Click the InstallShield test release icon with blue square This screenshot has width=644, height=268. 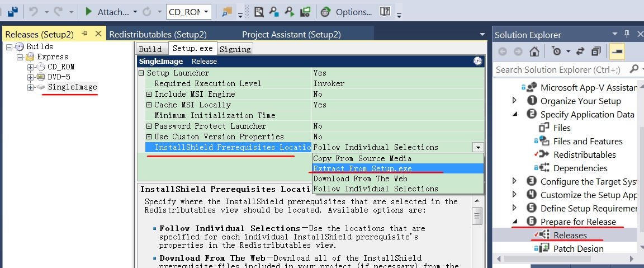[274, 12]
